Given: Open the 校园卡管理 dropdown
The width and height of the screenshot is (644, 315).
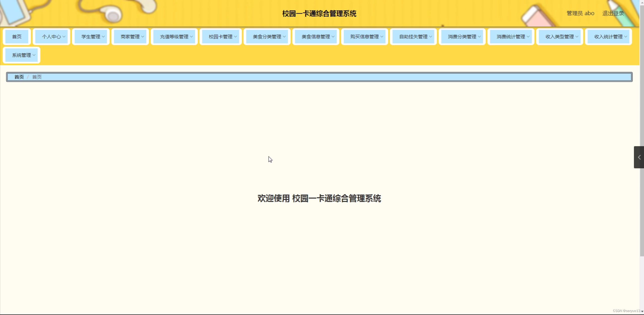Looking at the screenshot, I should (221, 36).
